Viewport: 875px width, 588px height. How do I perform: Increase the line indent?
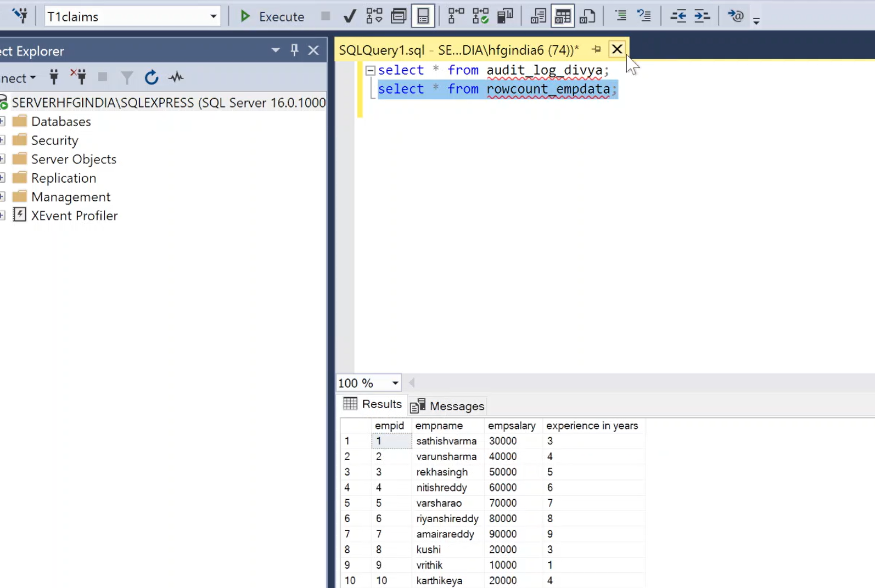coord(702,16)
